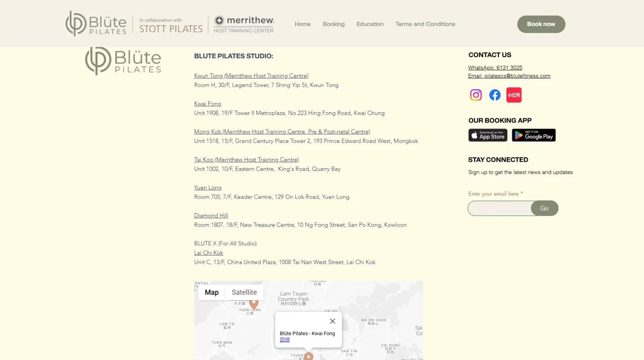This screenshot has width=644, height=360.
Task: Open the Diamond Hill studio link
Action: pos(211,216)
